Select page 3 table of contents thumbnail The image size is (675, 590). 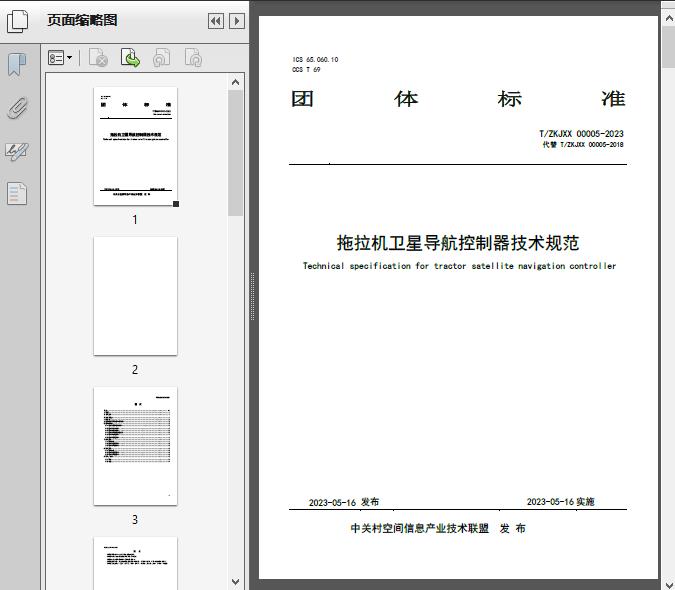pyautogui.click(x=135, y=446)
